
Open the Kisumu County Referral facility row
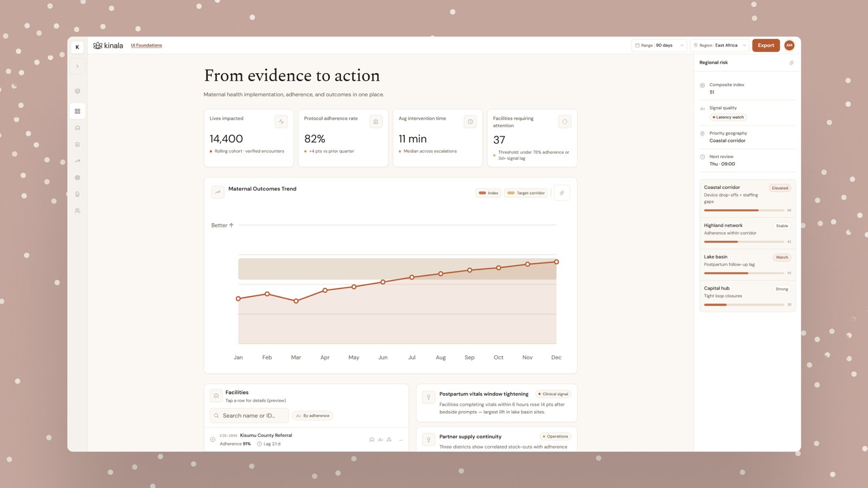[x=306, y=440]
